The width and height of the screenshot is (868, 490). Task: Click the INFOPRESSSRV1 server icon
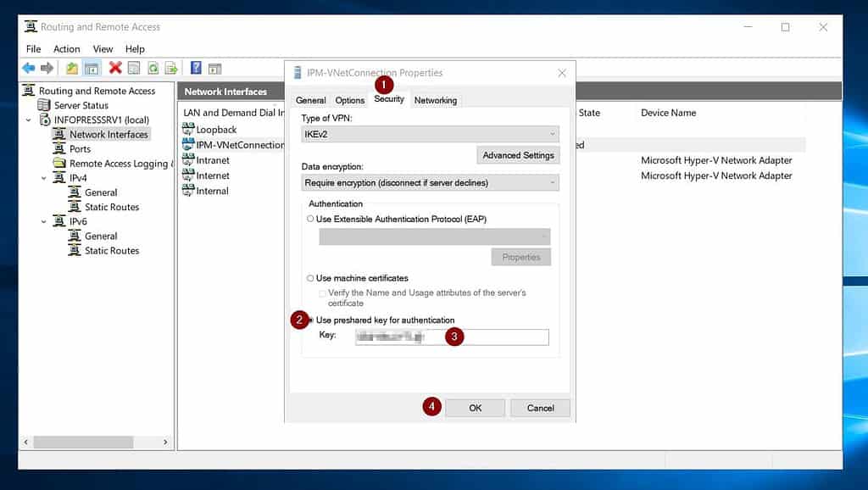[x=44, y=120]
